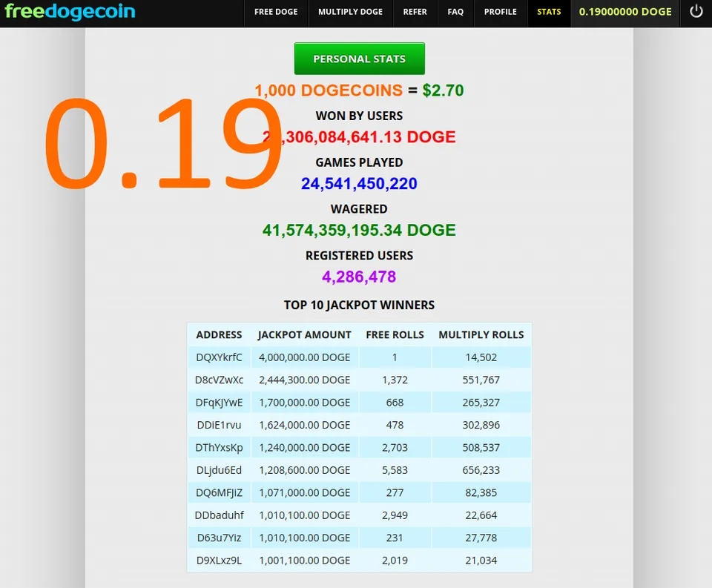712x588 pixels.
Task: Click free rolls value 668
Action: click(395, 403)
